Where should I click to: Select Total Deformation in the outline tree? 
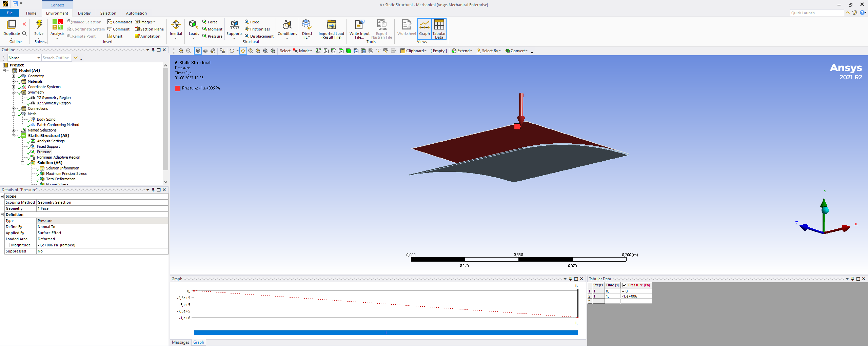coord(61,179)
